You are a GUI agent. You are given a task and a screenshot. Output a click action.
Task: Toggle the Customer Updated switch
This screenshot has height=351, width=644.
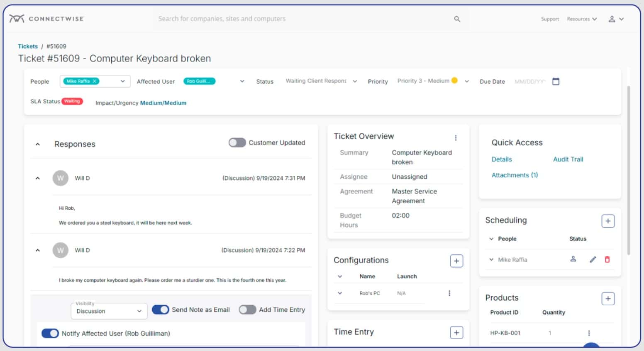pos(237,143)
